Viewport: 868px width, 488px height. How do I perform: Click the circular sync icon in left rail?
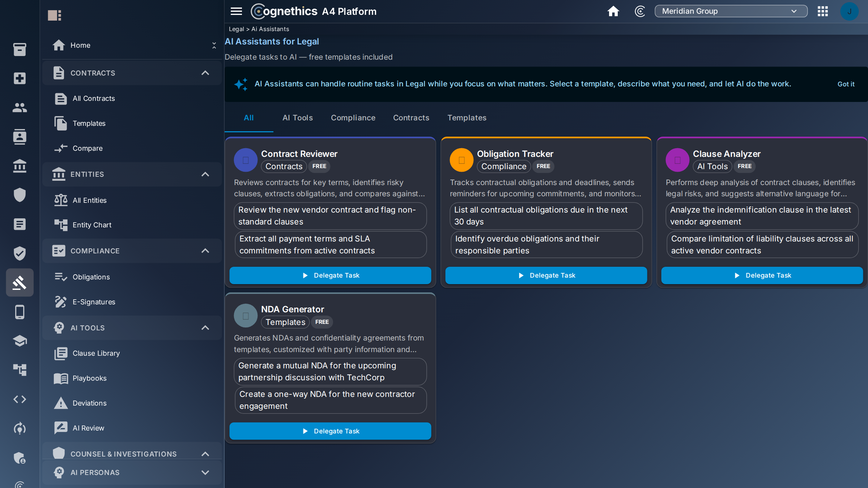tap(20, 428)
